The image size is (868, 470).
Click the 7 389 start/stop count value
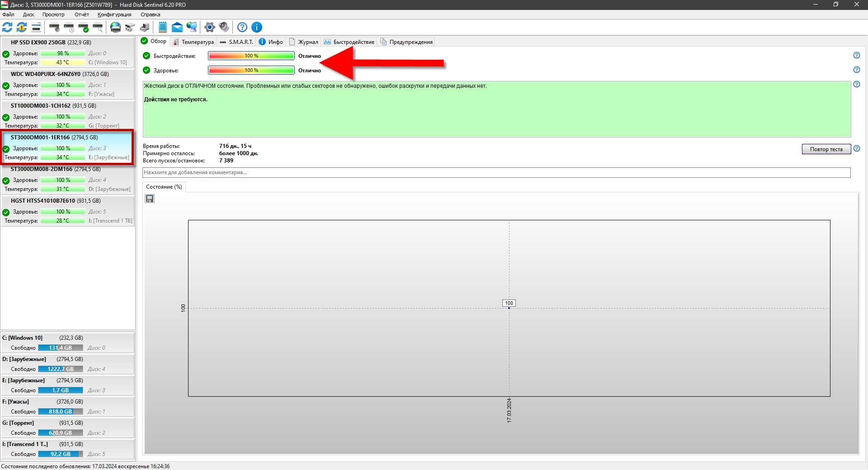tap(226, 161)
